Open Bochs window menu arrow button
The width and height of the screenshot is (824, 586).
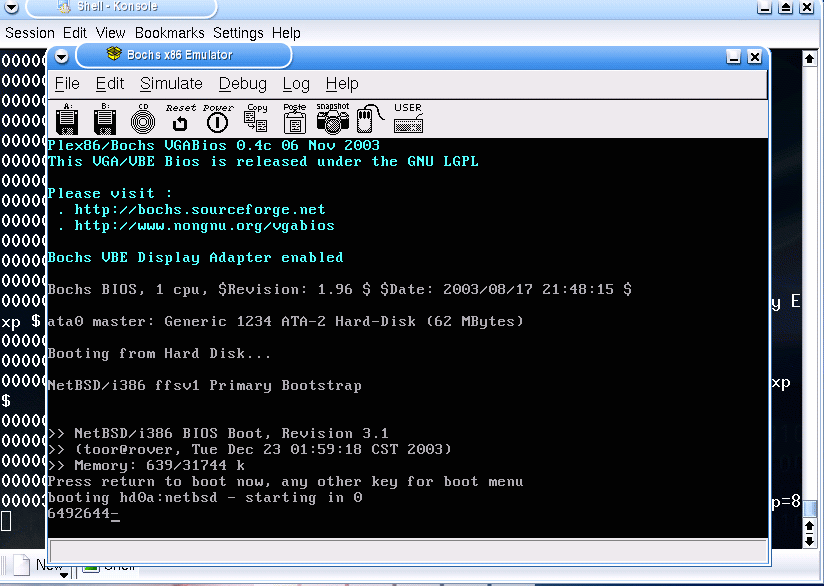61,56
